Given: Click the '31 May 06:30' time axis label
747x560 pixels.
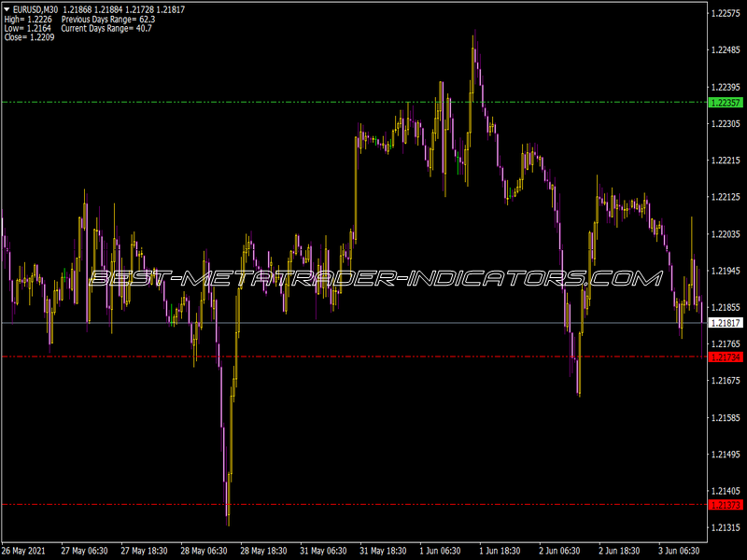Looking at the screenshot, I should (323, 551).
